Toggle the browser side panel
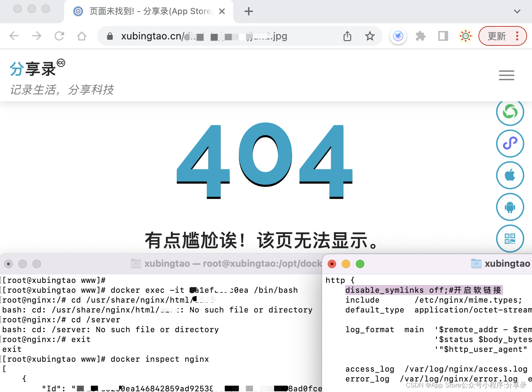 (443, 36)
